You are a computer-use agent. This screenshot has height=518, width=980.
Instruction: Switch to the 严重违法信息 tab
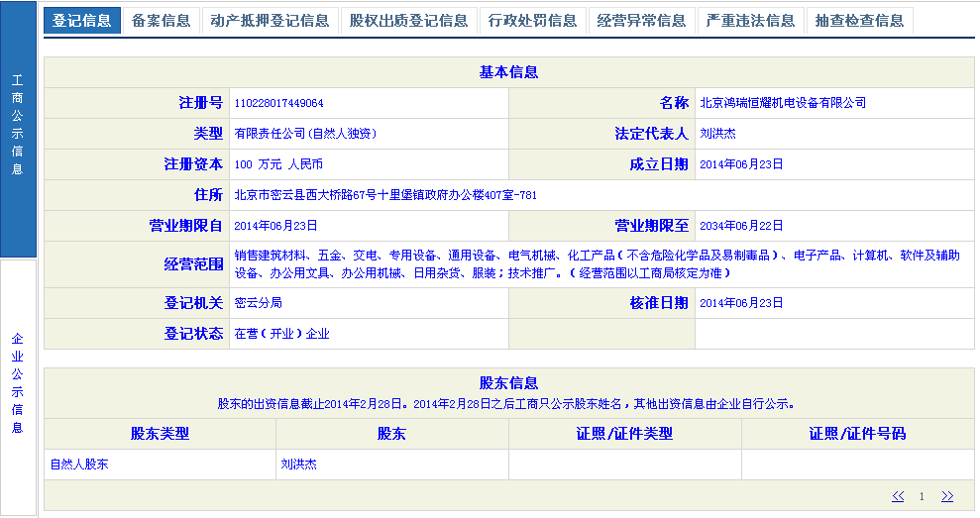750,21
